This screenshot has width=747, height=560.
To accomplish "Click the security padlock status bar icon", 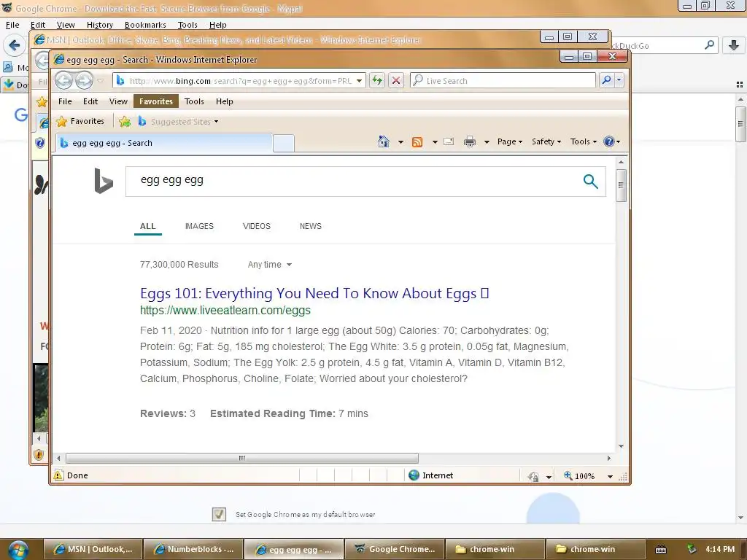I will [533, 475].
